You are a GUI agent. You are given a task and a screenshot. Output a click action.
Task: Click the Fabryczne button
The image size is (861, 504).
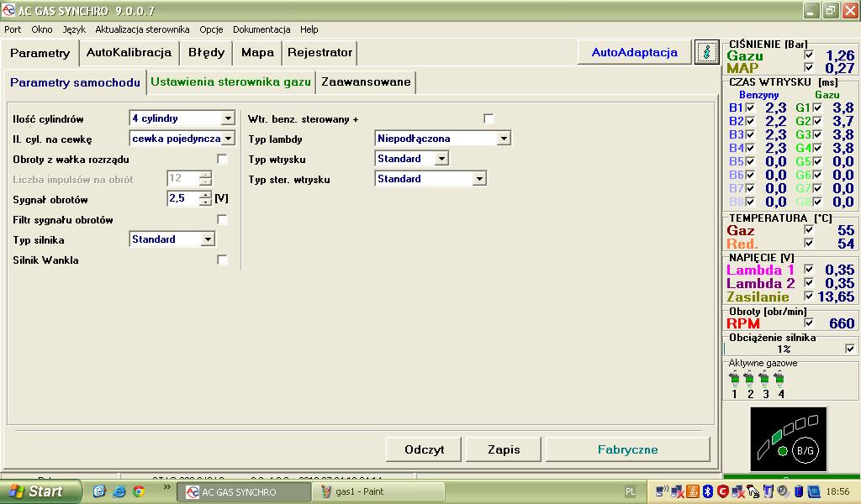[x=627, y=449]
